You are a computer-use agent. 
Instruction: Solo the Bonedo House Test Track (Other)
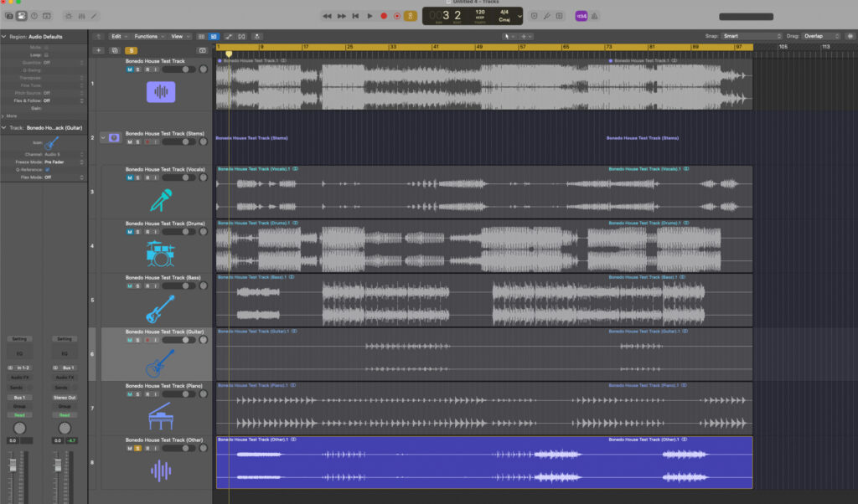coord(137,448)
